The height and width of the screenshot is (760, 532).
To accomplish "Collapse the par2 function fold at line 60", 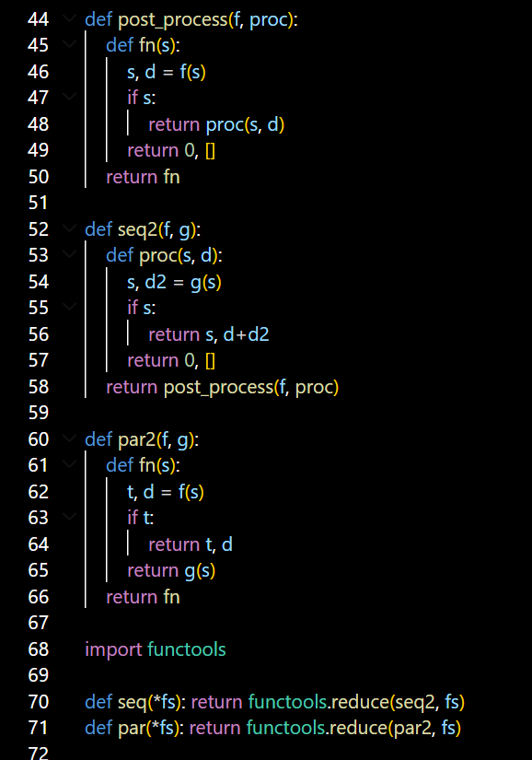I will click(x=70, y=439).
